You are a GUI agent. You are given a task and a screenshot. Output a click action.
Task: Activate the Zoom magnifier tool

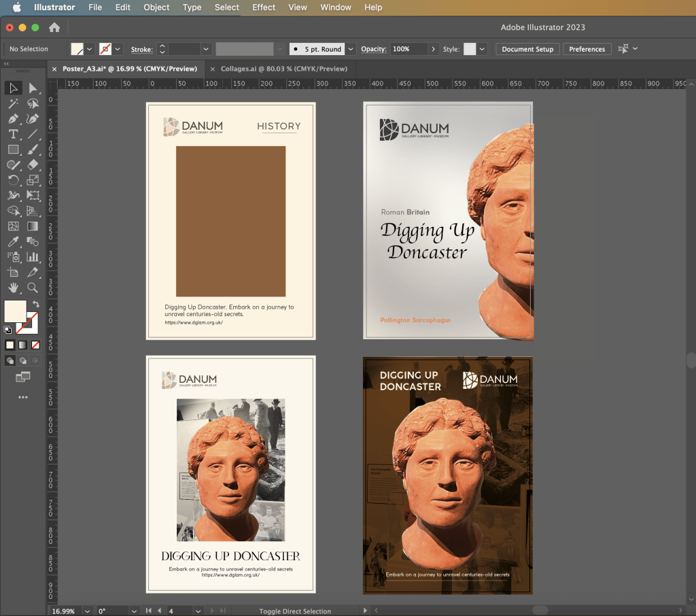pyautogui.click(x=33, y=288)
